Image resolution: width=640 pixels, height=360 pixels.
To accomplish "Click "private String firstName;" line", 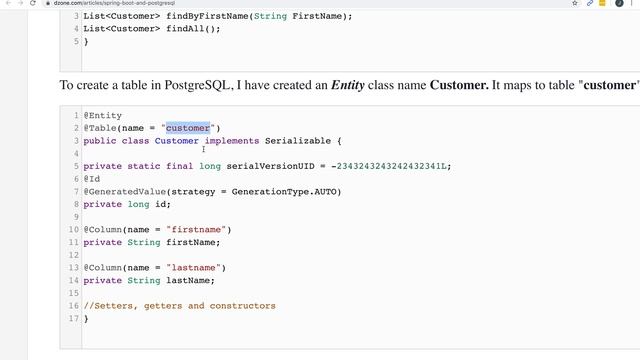I will point(152,242).
